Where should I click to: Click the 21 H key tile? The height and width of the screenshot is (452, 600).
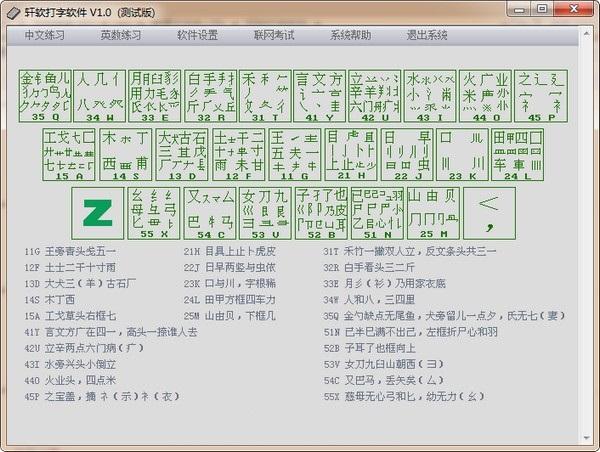[x=351, y=155]
